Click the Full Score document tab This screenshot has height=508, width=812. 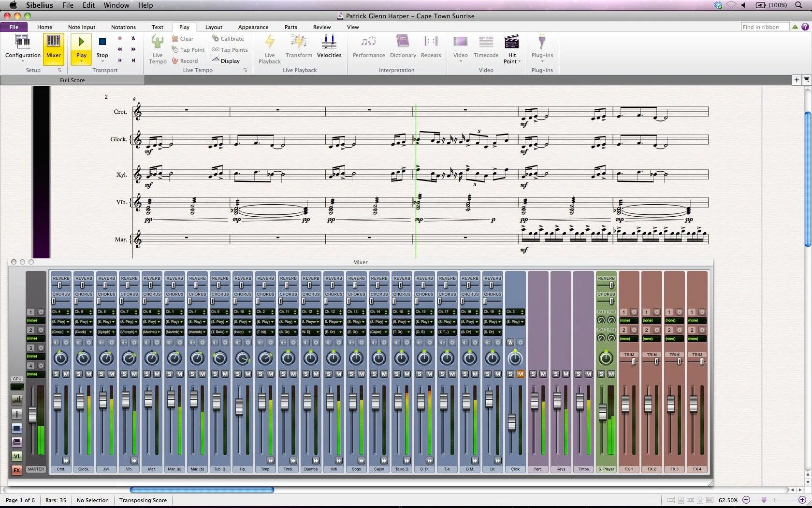pos(72,80)
